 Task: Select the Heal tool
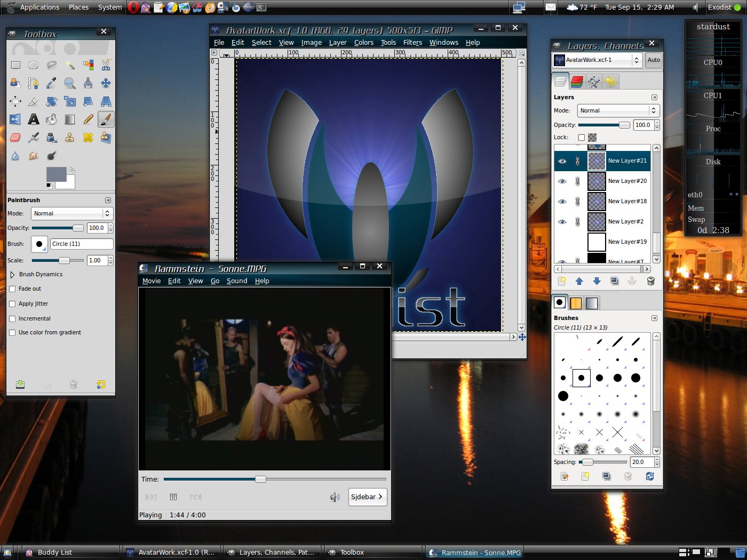(x=88, y=138)
